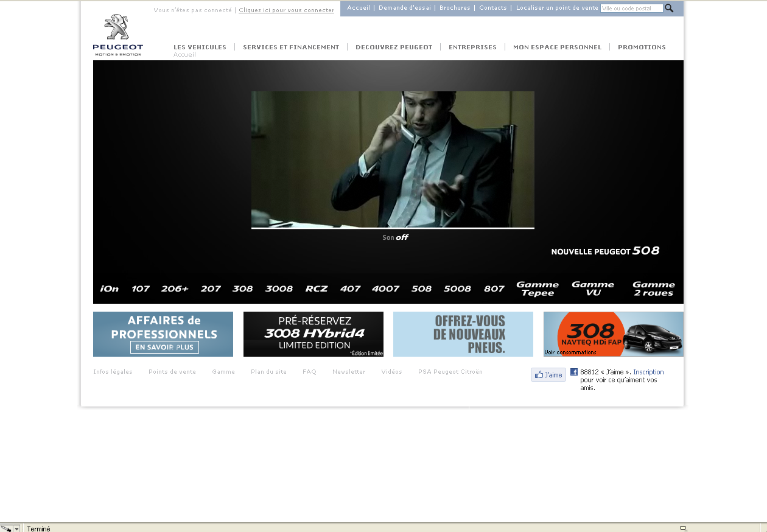Click the Peugeot lion logo
The image size is (767, 532).
117,35
